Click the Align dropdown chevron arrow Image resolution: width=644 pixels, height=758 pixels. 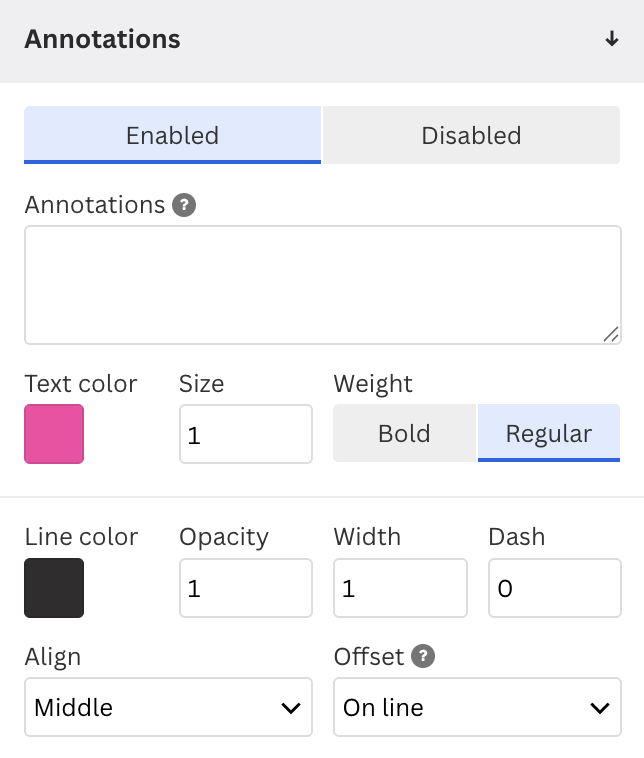[291, 708]
